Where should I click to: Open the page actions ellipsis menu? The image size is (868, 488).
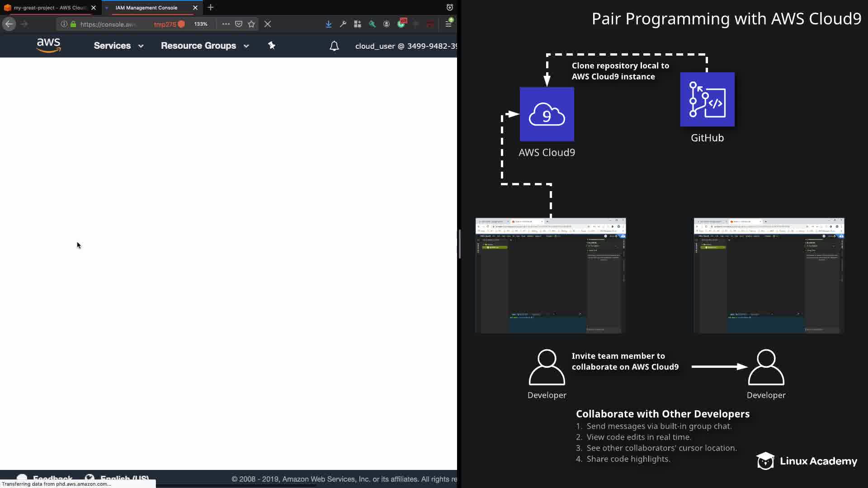click(x=226, y=24)
